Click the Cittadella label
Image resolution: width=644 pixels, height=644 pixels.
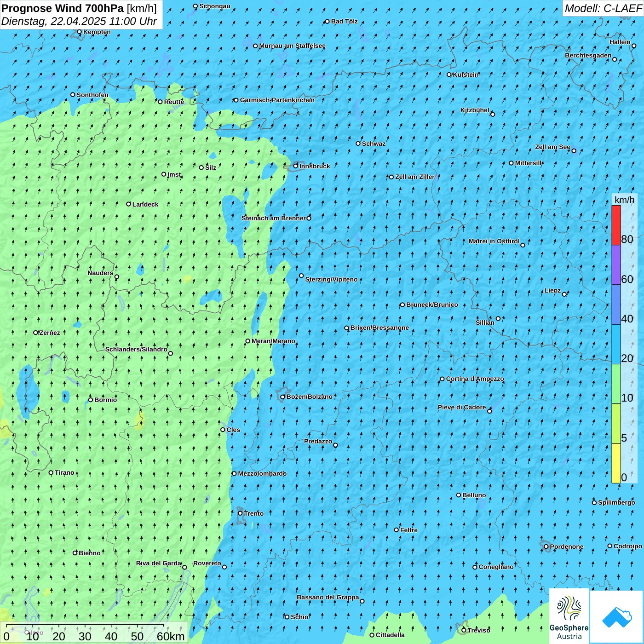[x=390, y=635]
